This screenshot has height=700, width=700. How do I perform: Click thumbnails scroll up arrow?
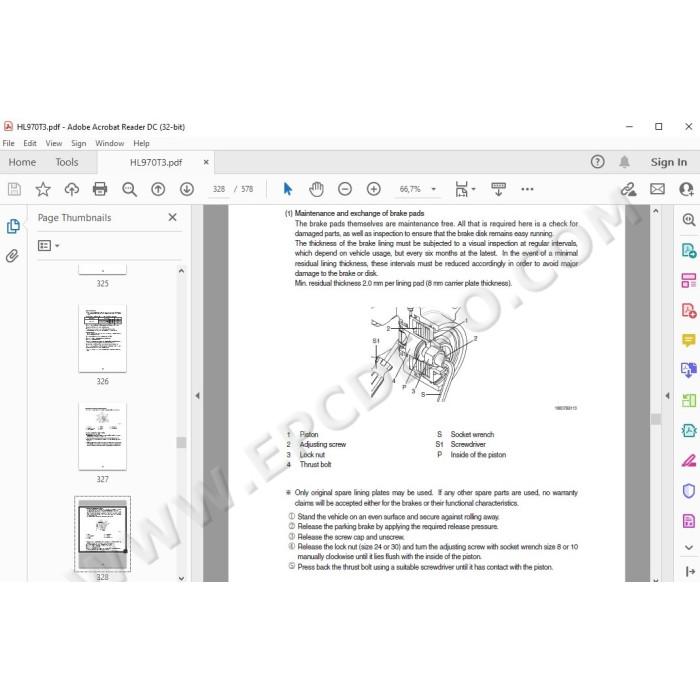[181, 271]
